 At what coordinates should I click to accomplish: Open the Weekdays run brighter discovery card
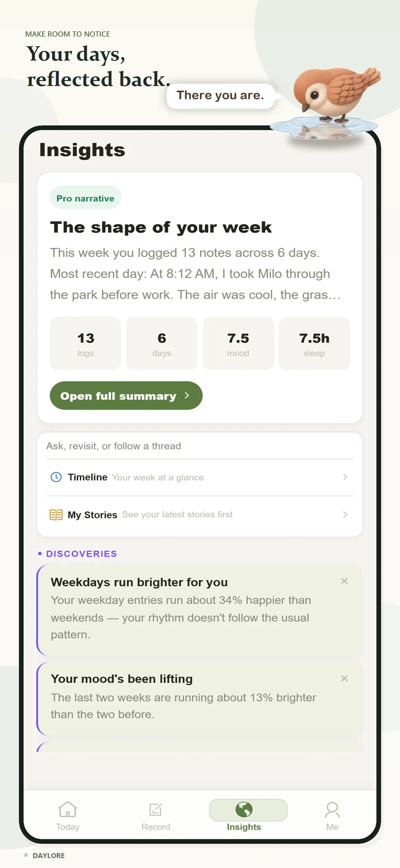coord(200,610)
